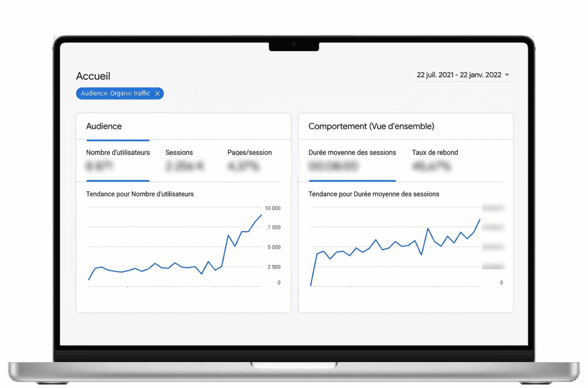Click the blurred Taux de rebond value
The width and height of the screenshot is (588, 388).
pos(430,167)
